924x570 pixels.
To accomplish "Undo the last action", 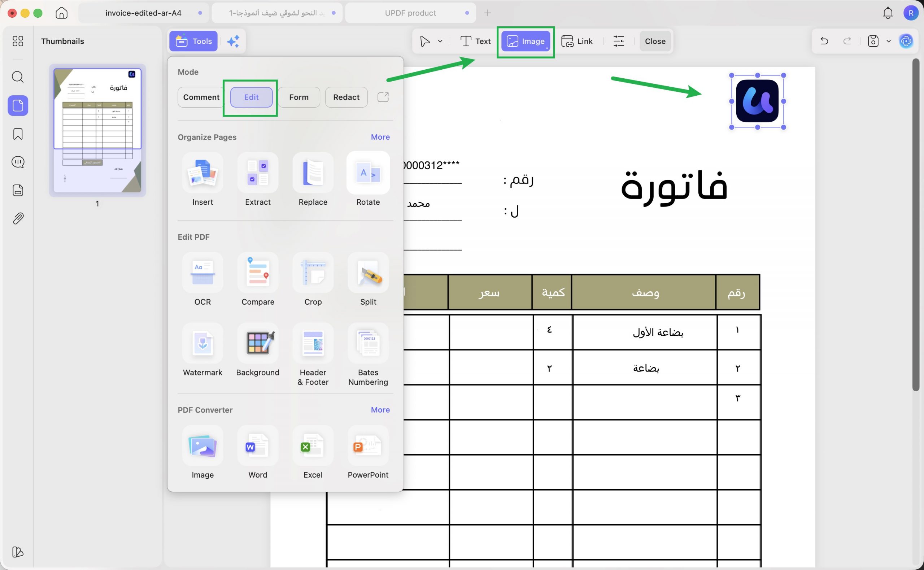I will click(824, 41).
